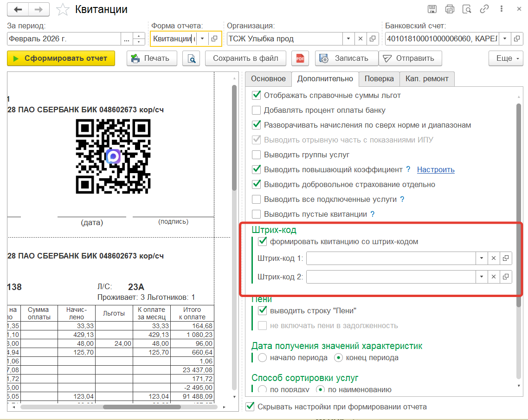The image size is (528, 420).
Task: Click the printer icon in the title bar
Action: pyautogui.click(x=450, y=9)
